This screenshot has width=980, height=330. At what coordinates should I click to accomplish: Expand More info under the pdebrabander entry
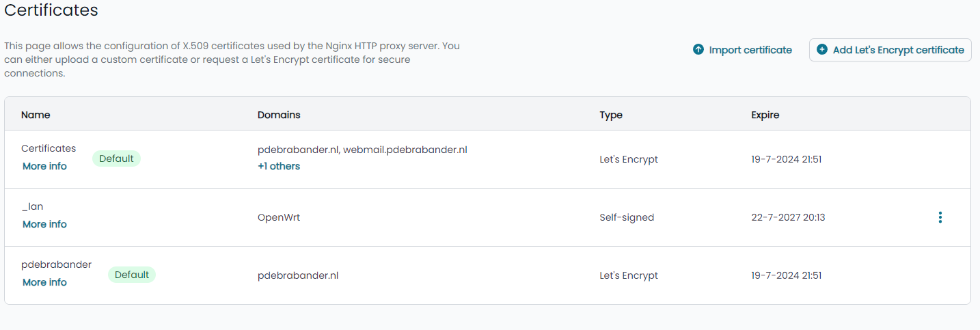(x=44, y=282)
